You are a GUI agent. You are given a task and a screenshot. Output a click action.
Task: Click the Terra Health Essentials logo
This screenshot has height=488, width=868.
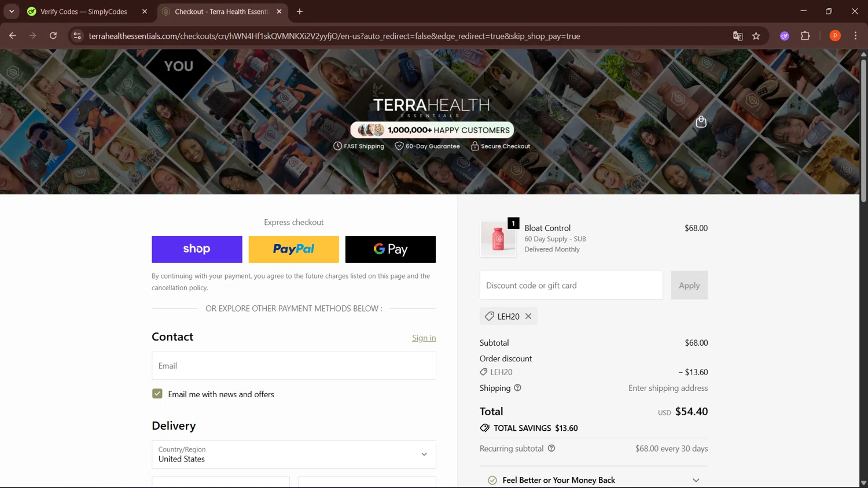pos(431,107)
